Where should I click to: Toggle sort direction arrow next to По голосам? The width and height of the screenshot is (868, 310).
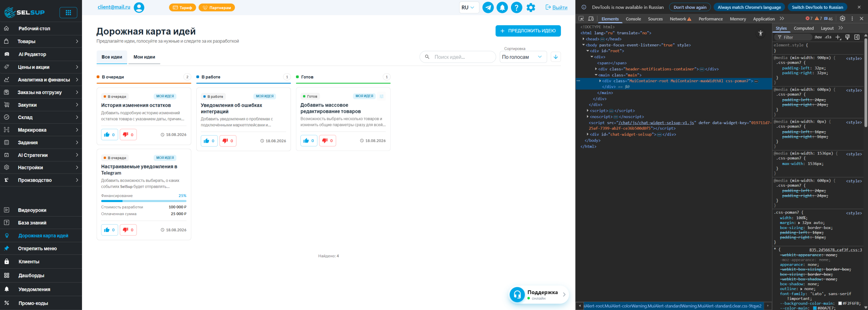(556, 57)
